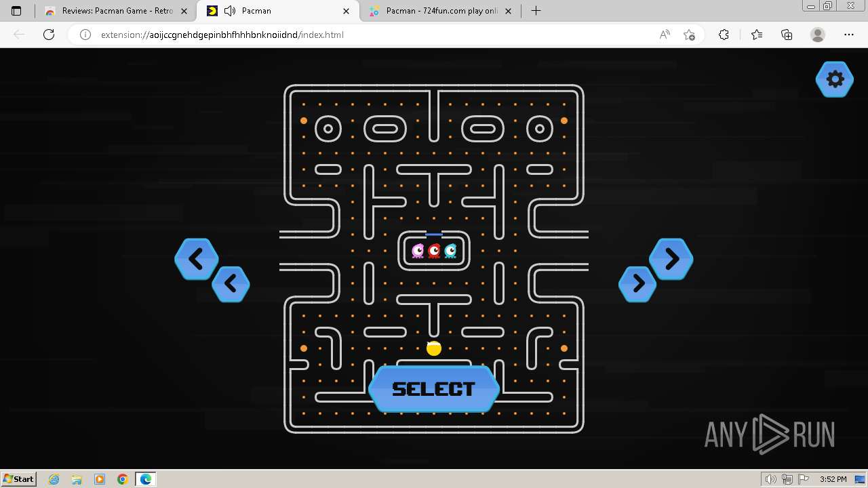
Task: Click the bottom-right orange power pellet
Action: tap(564, 348)
